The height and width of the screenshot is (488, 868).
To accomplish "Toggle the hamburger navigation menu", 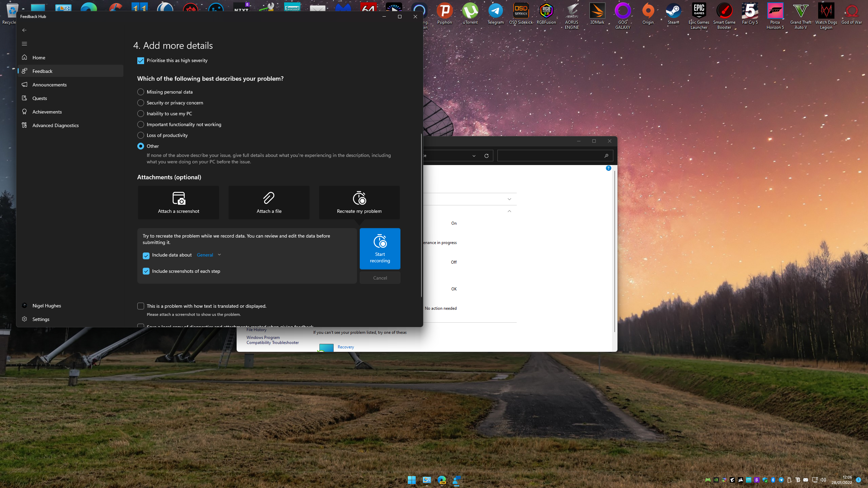I will click(24, 44).
